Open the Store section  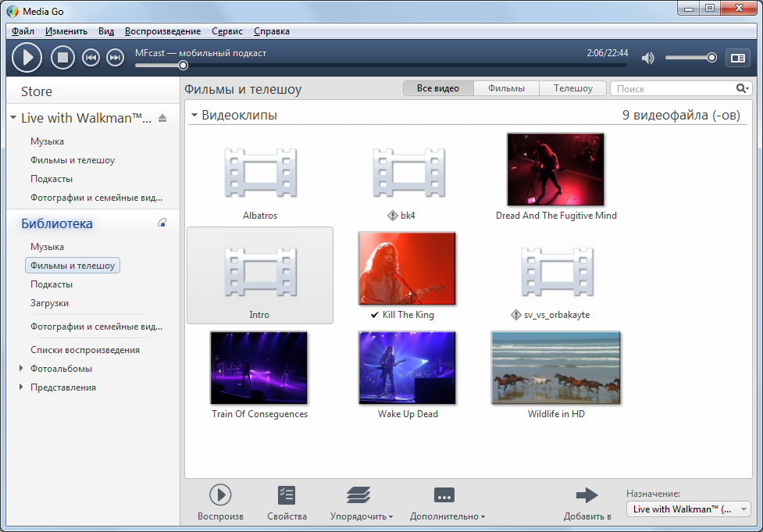(37, 91)
